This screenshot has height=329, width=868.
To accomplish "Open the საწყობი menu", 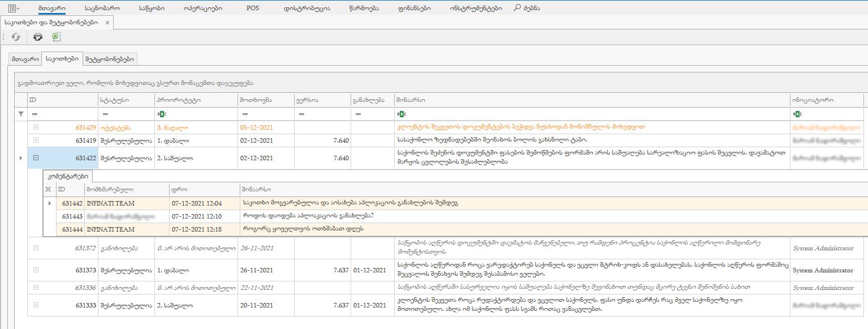I will pyautogui.click(x=153, y=8).
